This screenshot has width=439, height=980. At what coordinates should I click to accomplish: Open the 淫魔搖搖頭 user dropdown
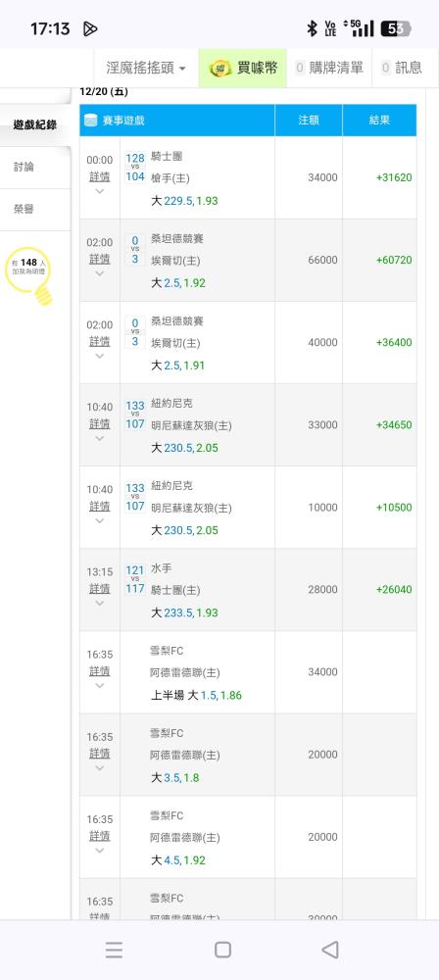[x=146, y=68]
